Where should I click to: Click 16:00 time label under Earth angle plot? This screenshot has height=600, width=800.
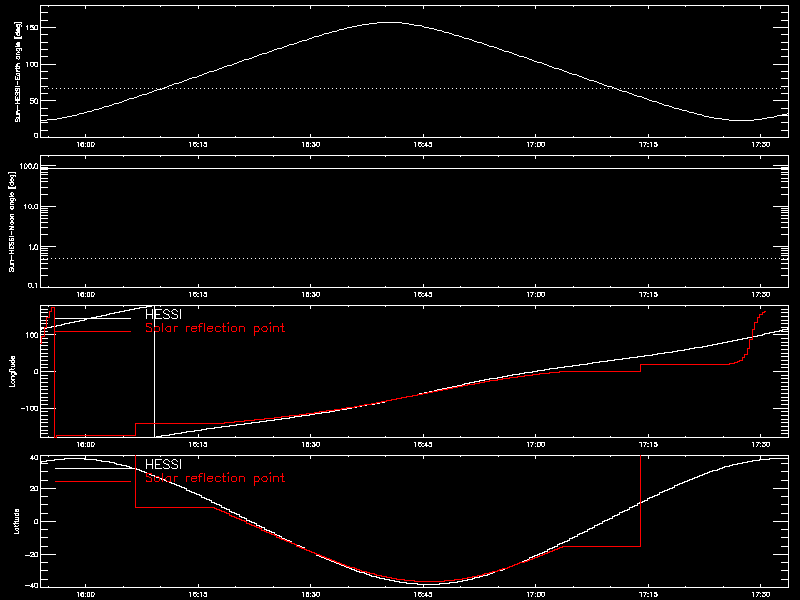click(86, 145)
